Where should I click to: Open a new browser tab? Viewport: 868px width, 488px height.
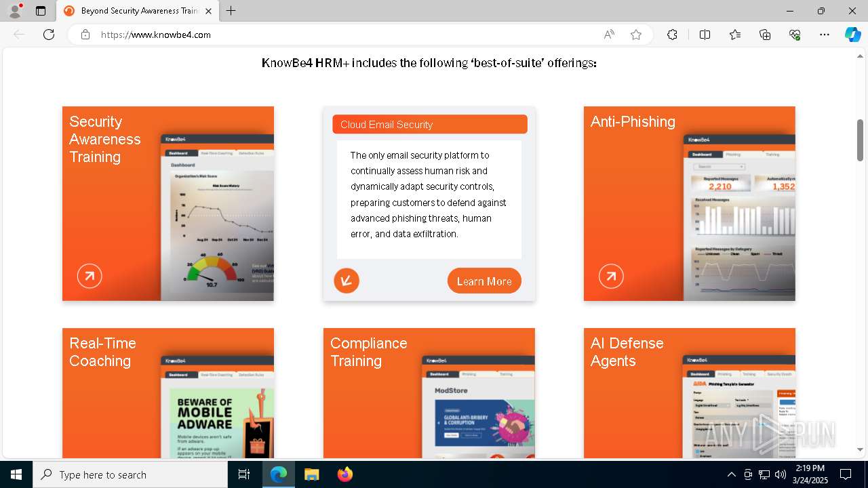(x=231, y=11)
